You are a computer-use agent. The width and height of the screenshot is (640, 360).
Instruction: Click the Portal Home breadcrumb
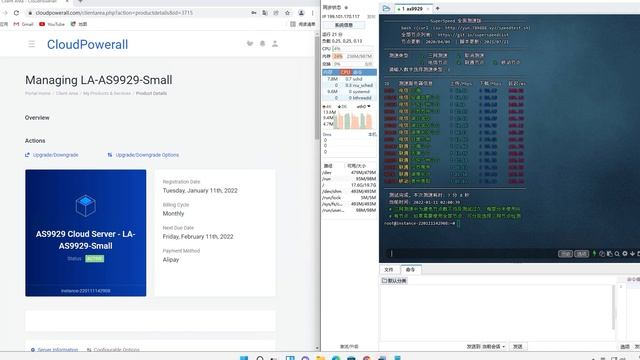click(38, 93)
